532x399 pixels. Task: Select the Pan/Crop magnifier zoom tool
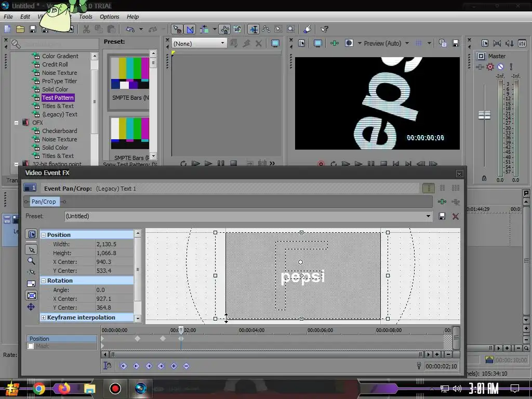[31, 261]
